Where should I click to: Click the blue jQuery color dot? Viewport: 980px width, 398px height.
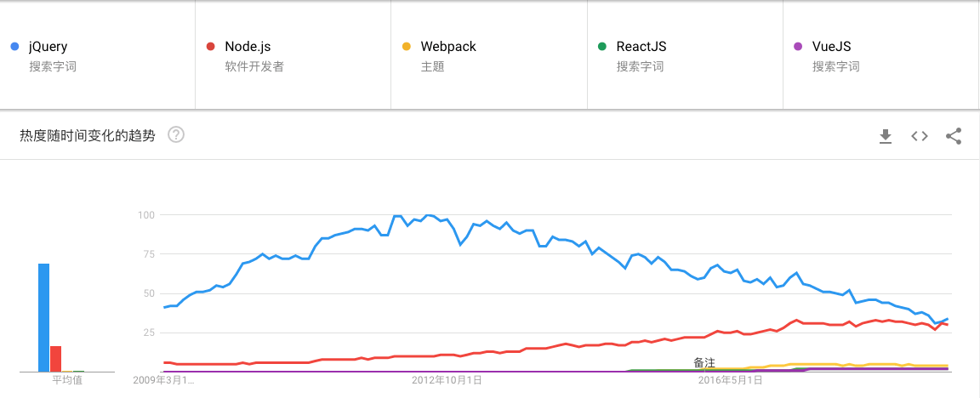14,47
